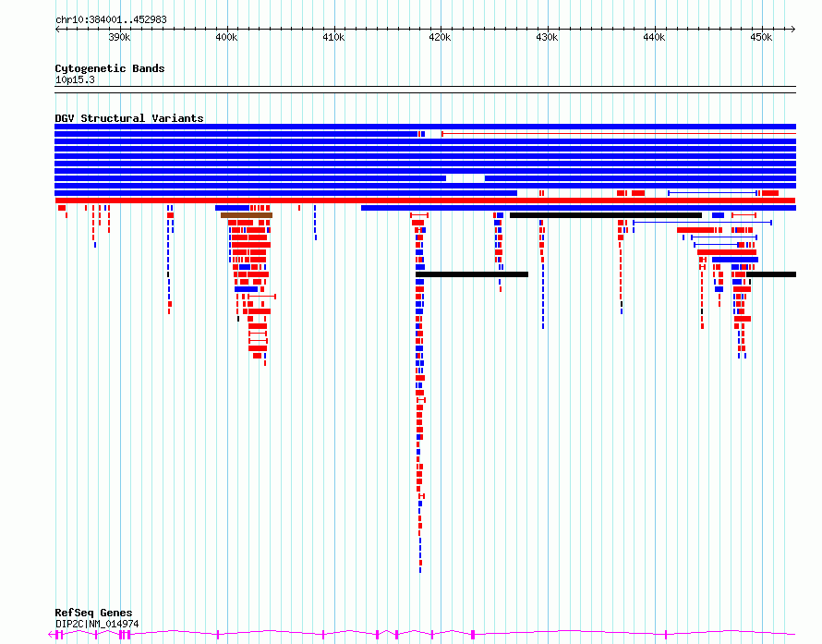Click the cytogenetic band 10p15.3 bar

point(425,90)
